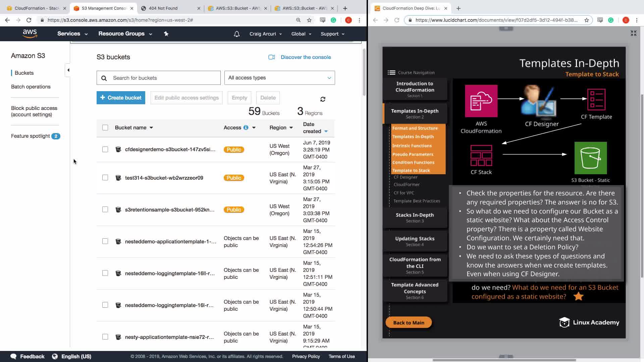Exit fullscreen view in Lucidchart
The width and height of the screenshot is (644, 362).
coord(633,33)
